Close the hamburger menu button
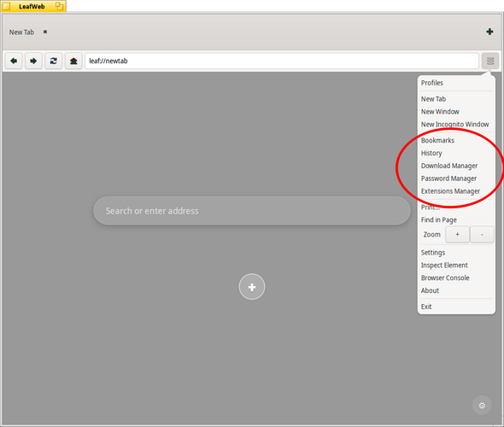Screen dimensions: 504x427 coord(490,61)
